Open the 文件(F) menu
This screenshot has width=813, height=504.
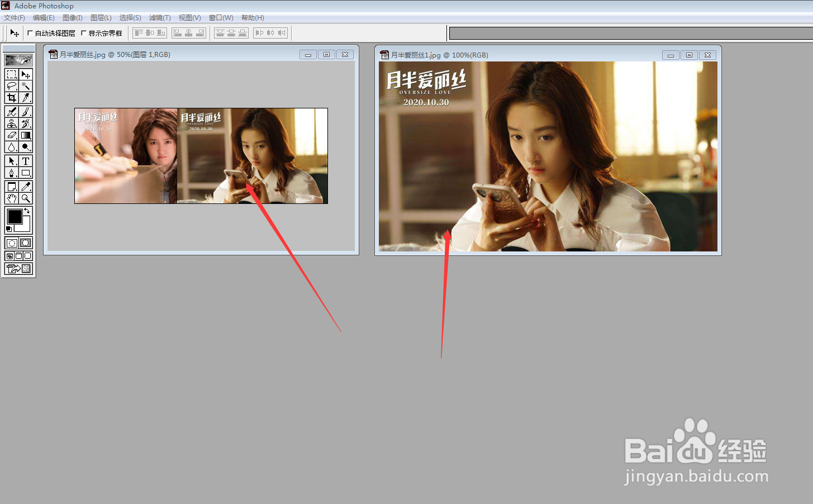pos(15,18)
